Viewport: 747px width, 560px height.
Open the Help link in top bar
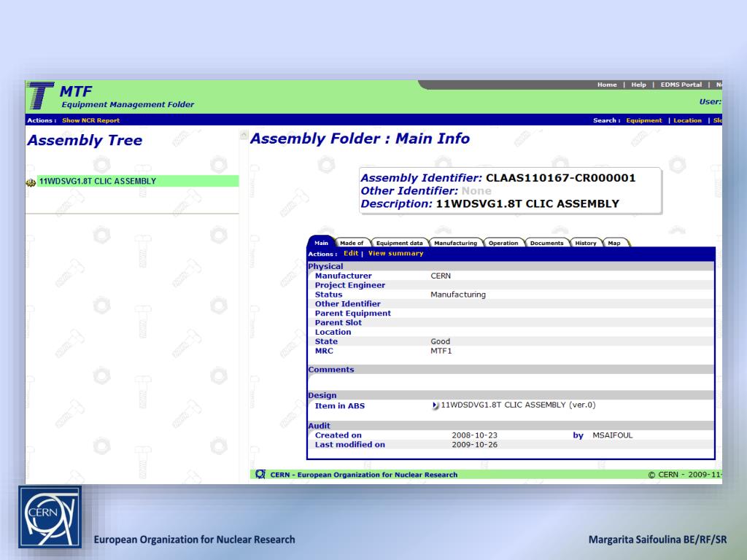pyautogui.click(x=638, y=85)
